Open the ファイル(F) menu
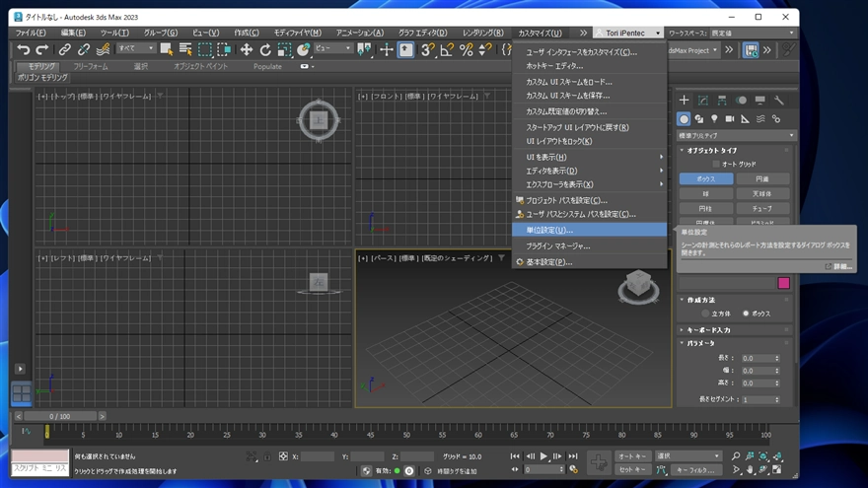The width and height of the screenshot is (868, 488). point(31,34)
